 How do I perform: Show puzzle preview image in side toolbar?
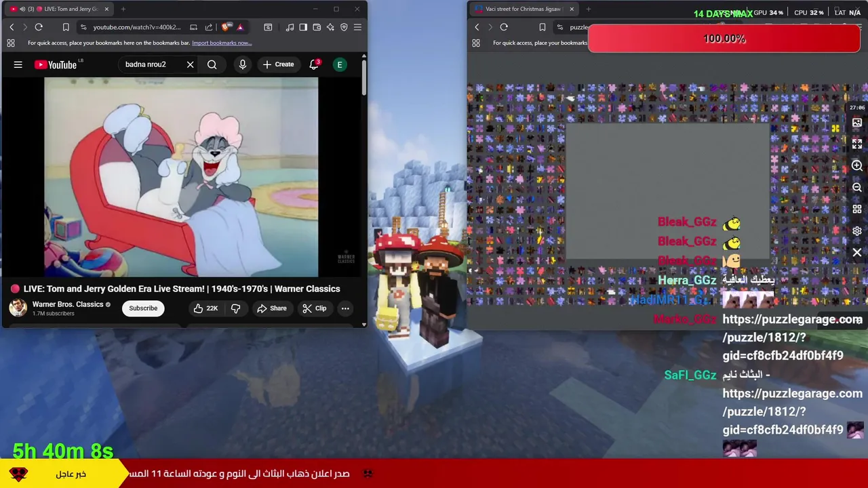click(x=857, y=123)
